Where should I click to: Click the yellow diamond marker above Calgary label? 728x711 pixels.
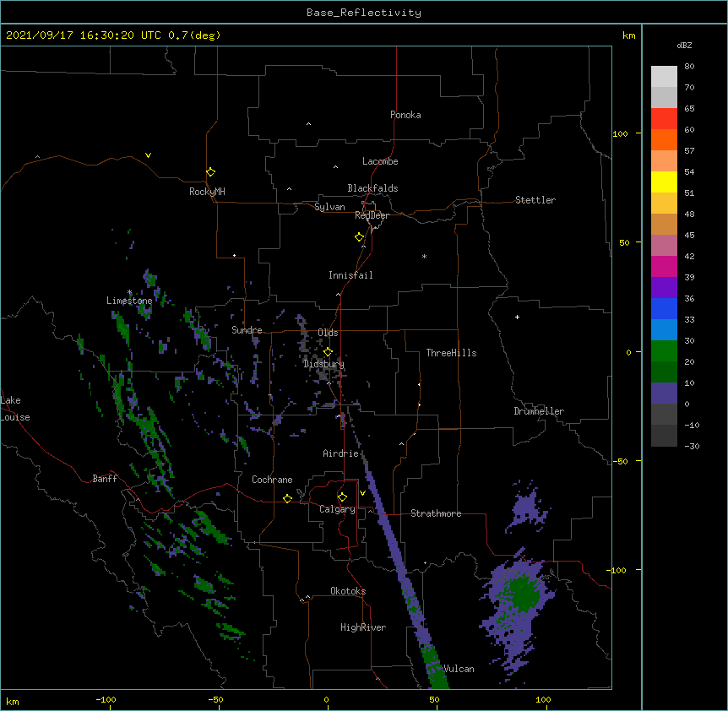342,497
